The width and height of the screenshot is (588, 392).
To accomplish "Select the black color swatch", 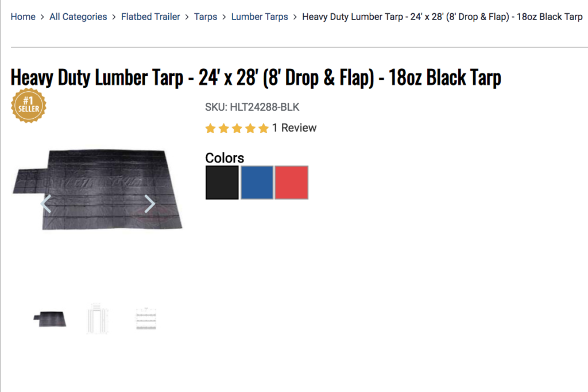I will pyautogui.click(x=222, y=183).
